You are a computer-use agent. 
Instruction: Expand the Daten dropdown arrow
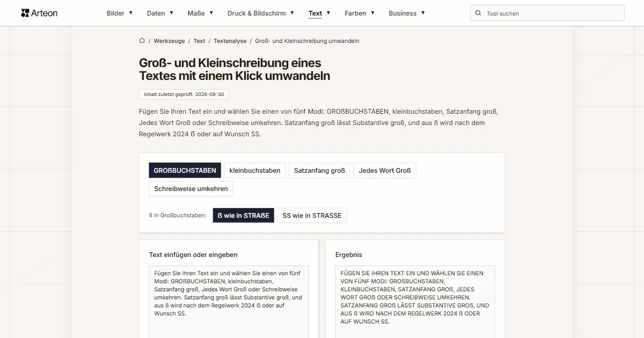pos(171,13)
